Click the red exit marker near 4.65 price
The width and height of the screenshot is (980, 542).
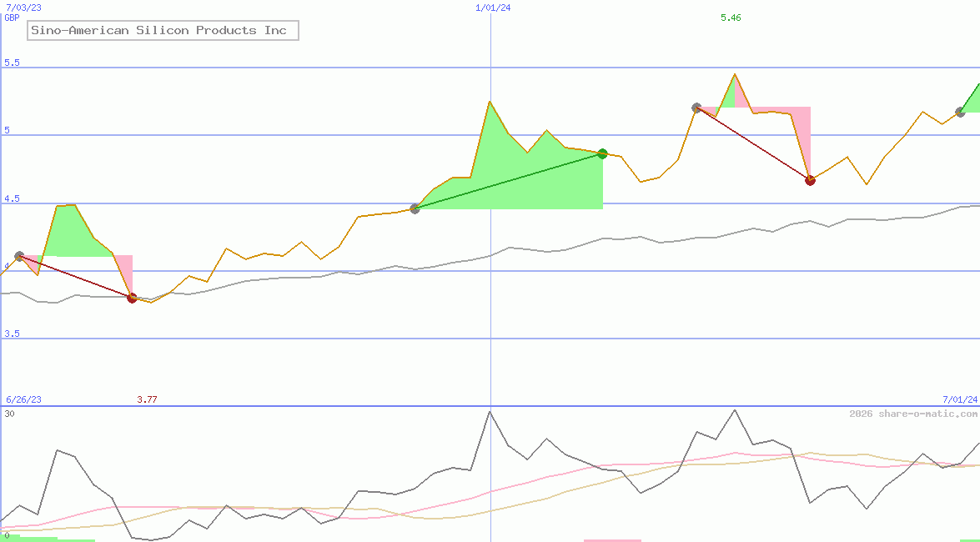click(811, 181)
